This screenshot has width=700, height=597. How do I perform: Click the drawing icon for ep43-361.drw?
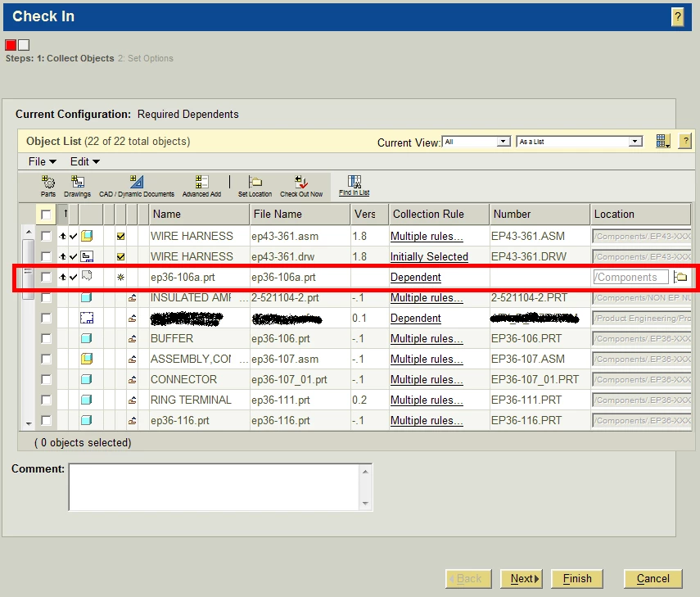tap(87, 256)
